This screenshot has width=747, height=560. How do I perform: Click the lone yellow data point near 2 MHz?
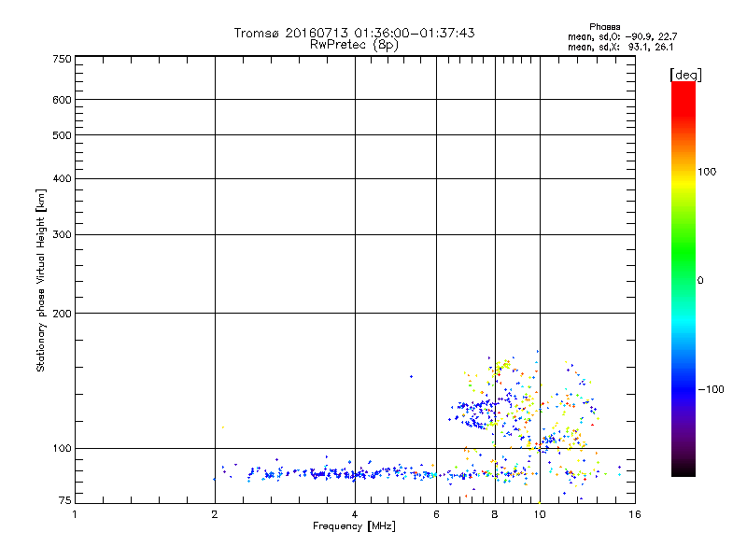222,427
